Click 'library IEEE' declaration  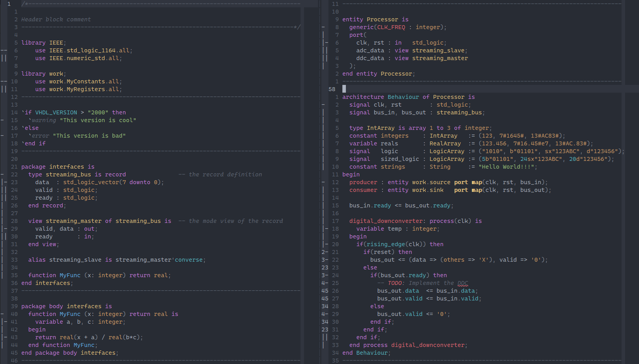(x=43, y=43)
